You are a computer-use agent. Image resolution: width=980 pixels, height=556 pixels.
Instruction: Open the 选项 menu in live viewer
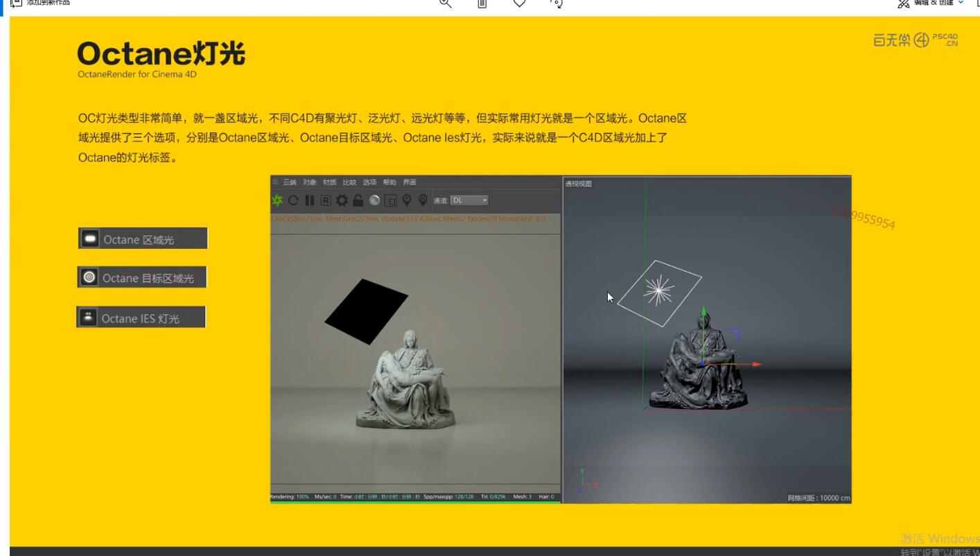point(369,182)
